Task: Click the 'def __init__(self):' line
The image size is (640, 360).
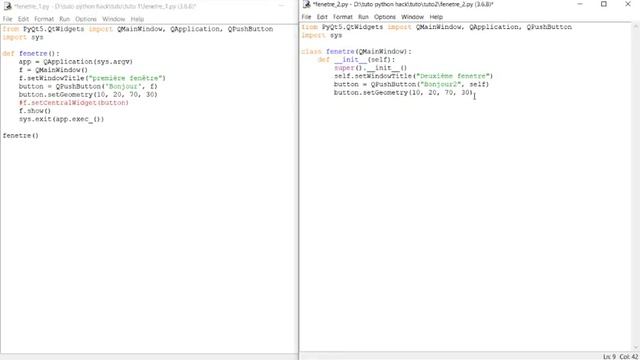Action: tap(356, 60)
